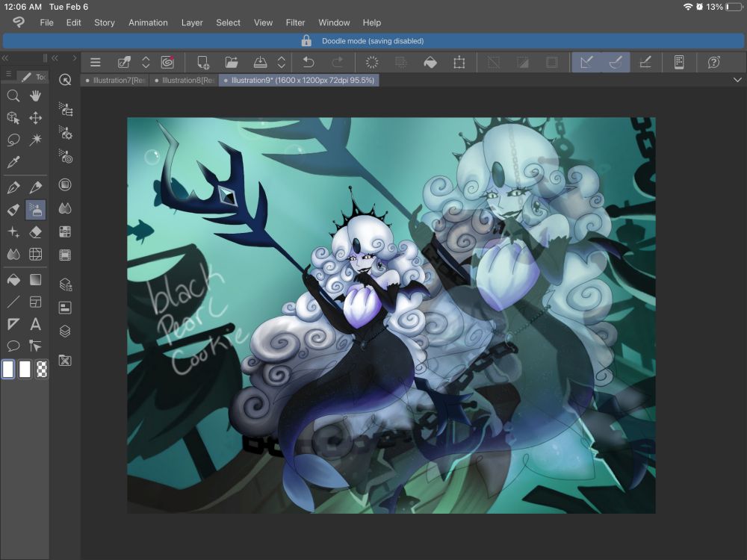The height and width of the screenshot is (560, 747).
Task: Pick the Lasso selection tool
Action: (x=13, y=140)
